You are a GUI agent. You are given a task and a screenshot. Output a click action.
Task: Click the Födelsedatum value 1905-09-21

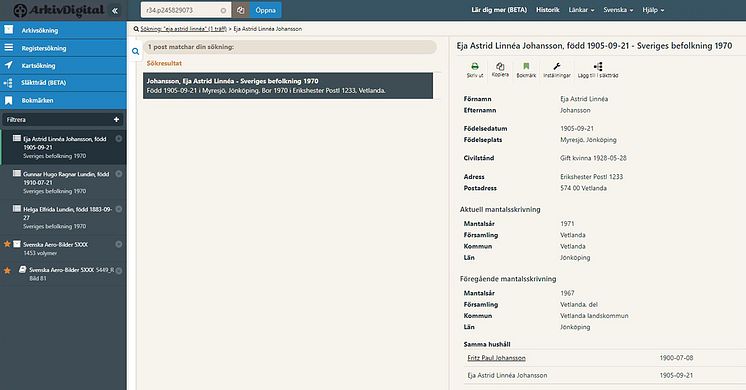[577, 128]
